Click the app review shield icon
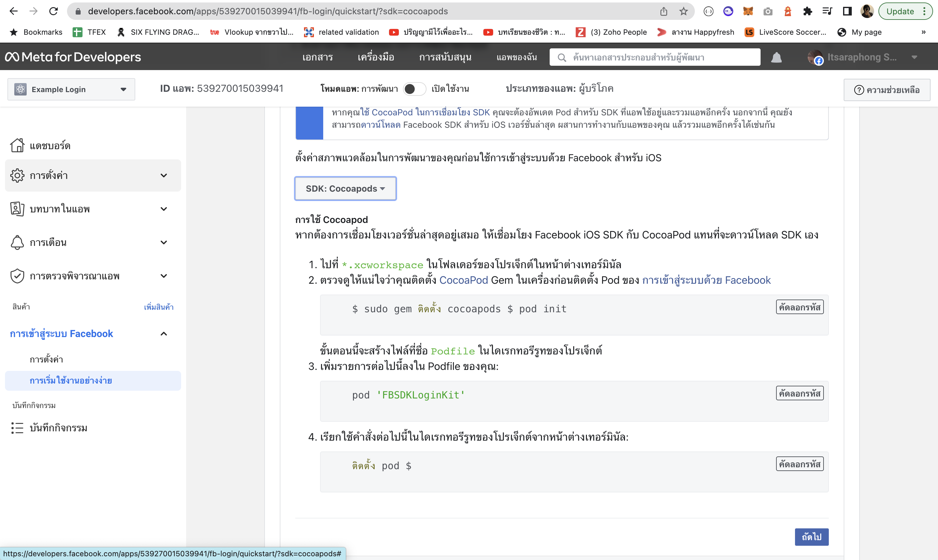 [17, 276]
